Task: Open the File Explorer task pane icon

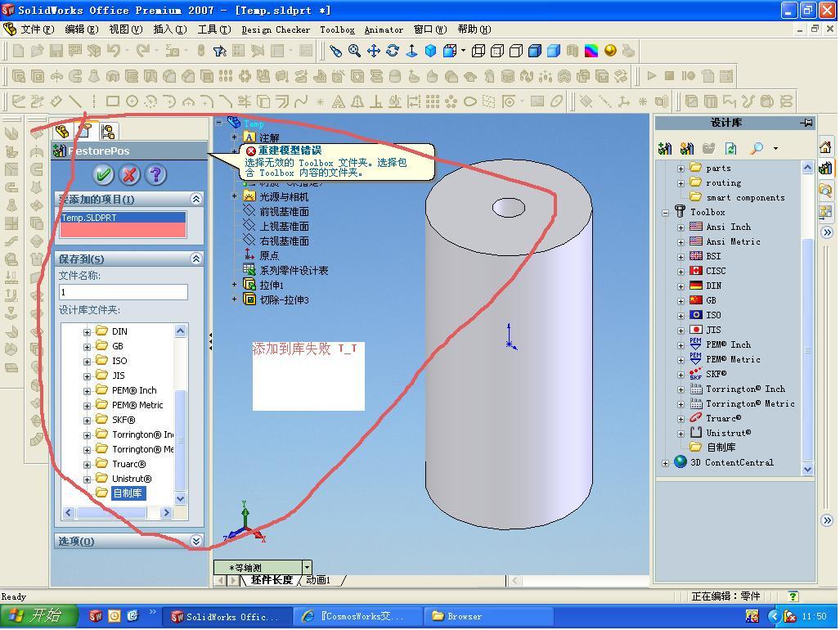Action: click(x=825, y=190)
